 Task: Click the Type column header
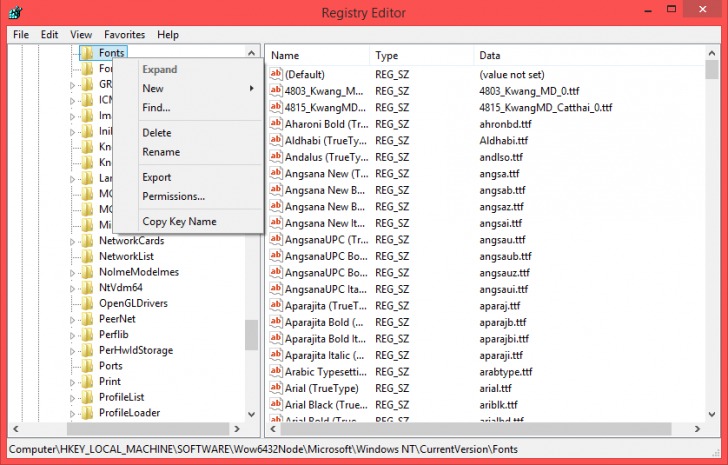tap(422, 56)
